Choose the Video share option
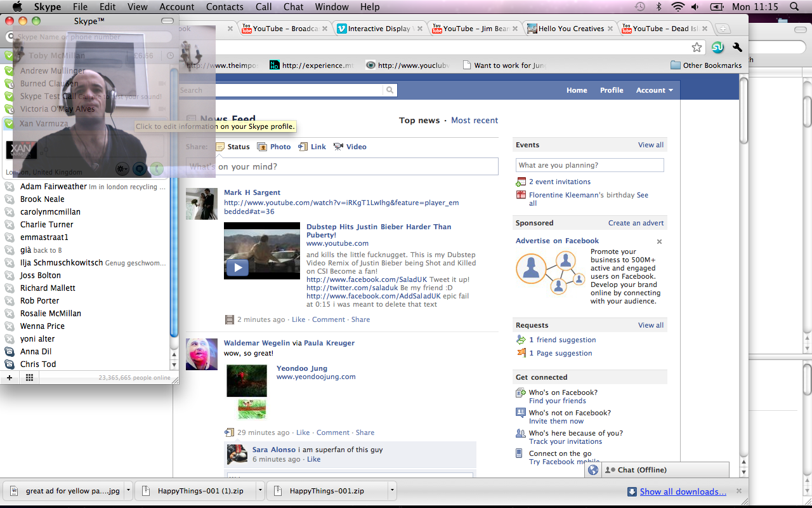The height and width of the screenshot is (508, 812). click(350, 147)
